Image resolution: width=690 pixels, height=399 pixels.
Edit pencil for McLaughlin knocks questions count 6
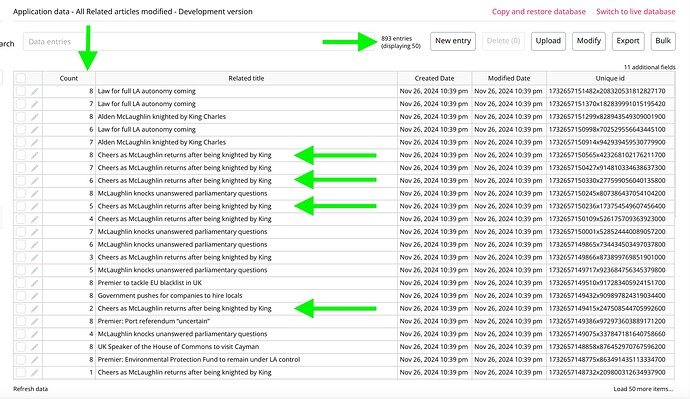(34, 244)
